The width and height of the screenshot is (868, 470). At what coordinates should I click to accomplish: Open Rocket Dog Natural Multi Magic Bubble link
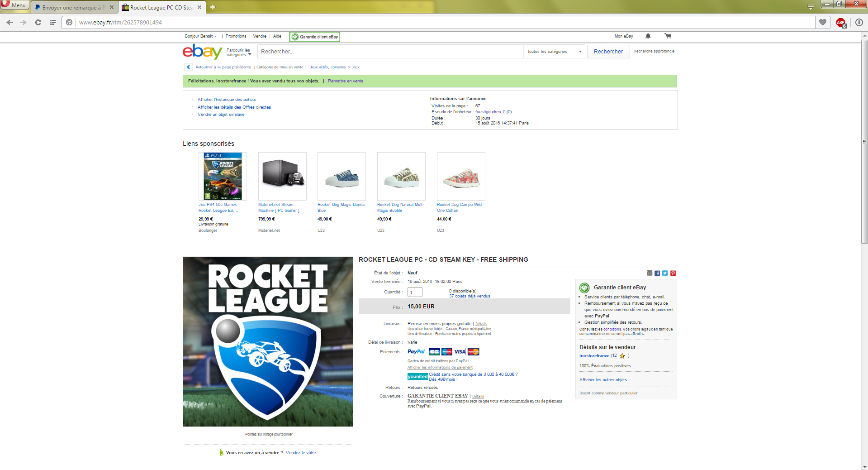pos(400,207)
